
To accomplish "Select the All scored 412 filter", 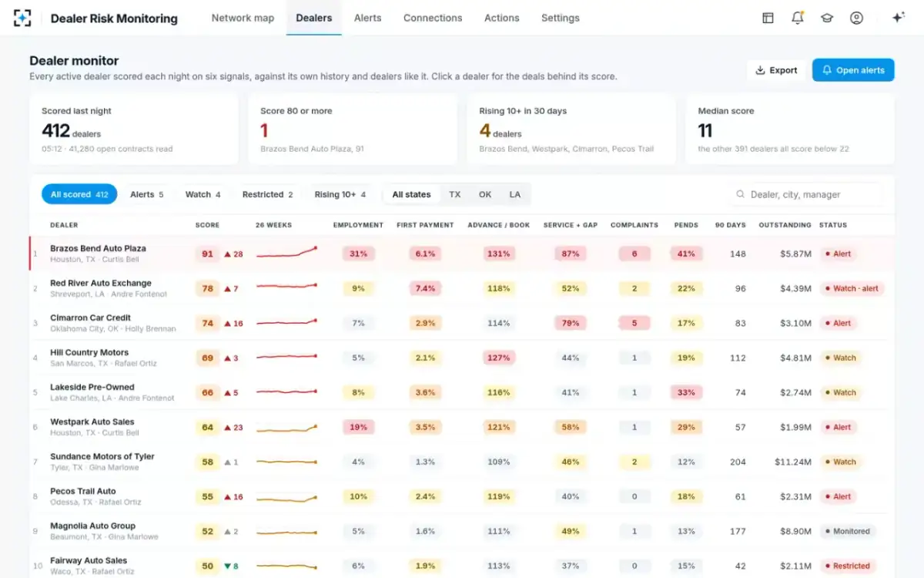I will point(79,195).
